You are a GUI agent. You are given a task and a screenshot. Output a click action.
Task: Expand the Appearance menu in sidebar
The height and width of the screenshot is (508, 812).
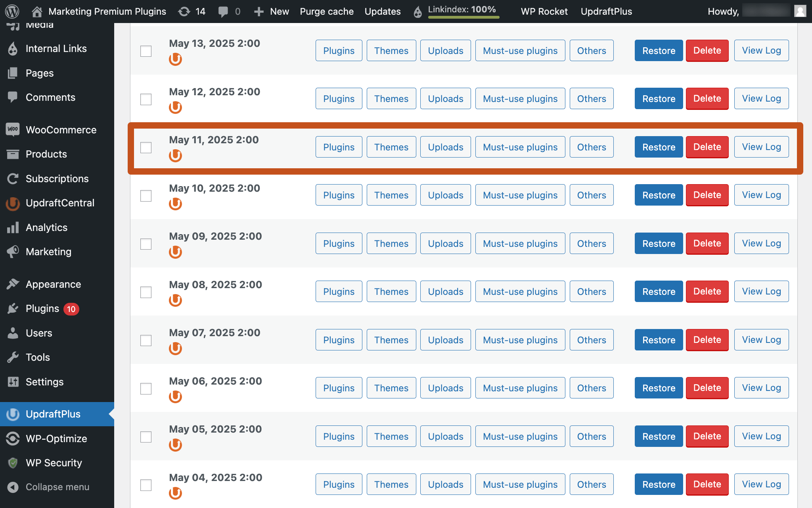pos(53,284)
